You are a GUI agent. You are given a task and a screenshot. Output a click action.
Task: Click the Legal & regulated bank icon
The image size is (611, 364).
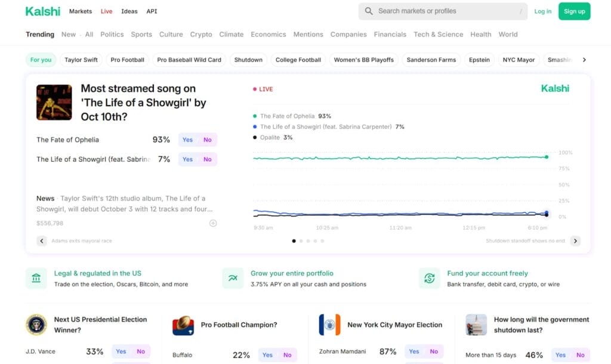[36, 278]
